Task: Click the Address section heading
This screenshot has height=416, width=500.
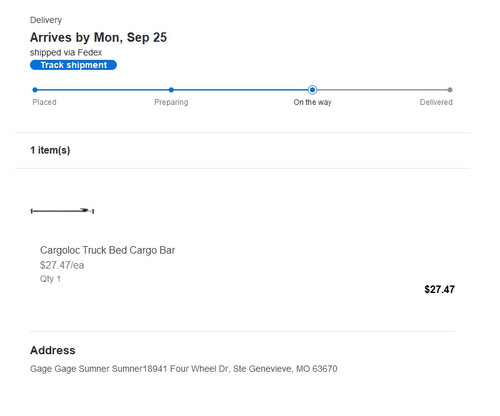Action: [53, 350]
